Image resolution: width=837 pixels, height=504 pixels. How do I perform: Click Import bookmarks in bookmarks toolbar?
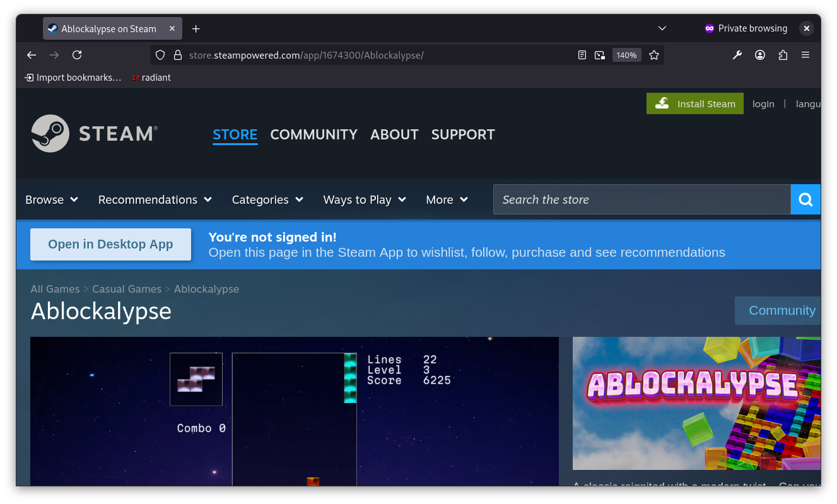pos(73,78)
